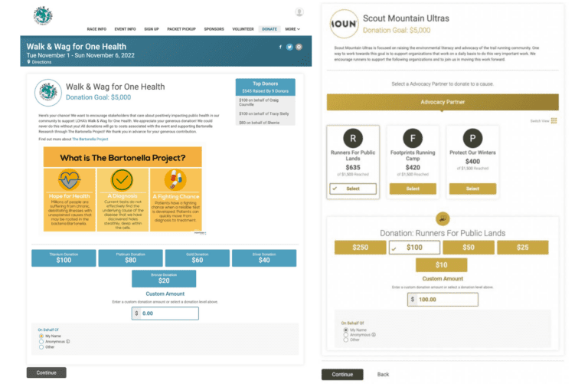Open the PACKET PICKUP page

pyautogui.click(x=181, y=29)
